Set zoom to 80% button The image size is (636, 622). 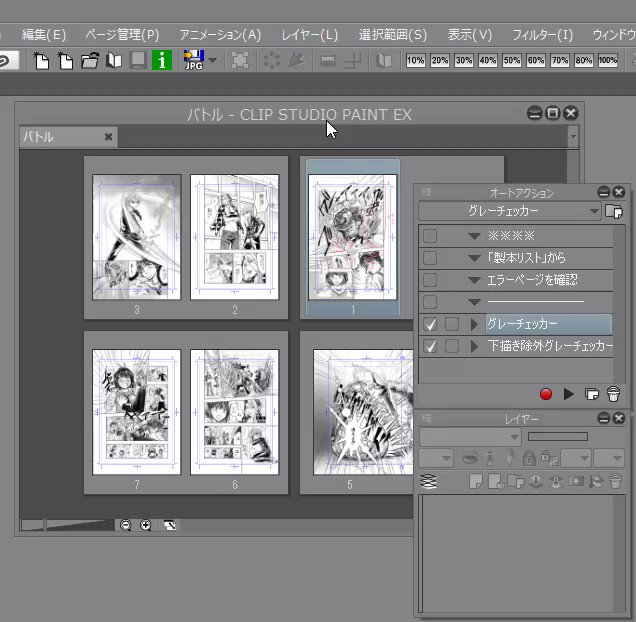point(583,60)
